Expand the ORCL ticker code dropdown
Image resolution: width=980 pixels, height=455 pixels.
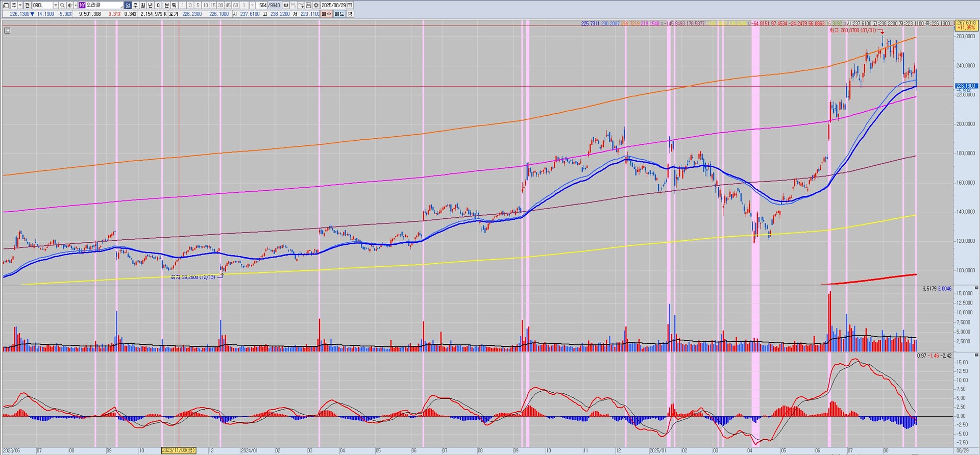tap(56, 5)
